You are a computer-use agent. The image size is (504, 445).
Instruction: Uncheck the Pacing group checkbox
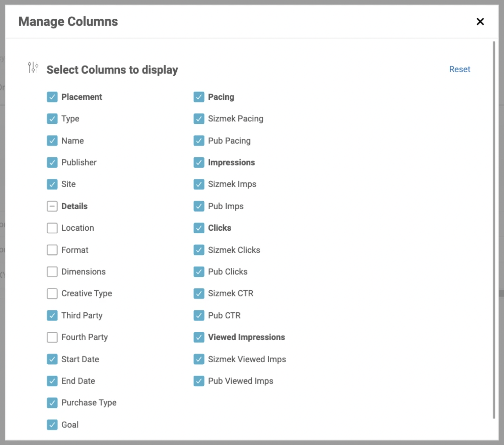[x=199, y=97]
